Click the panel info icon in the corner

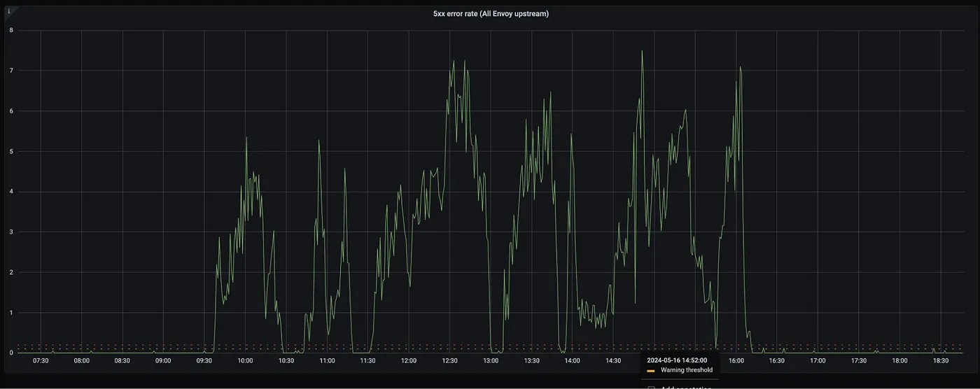(x=8, y=11)
